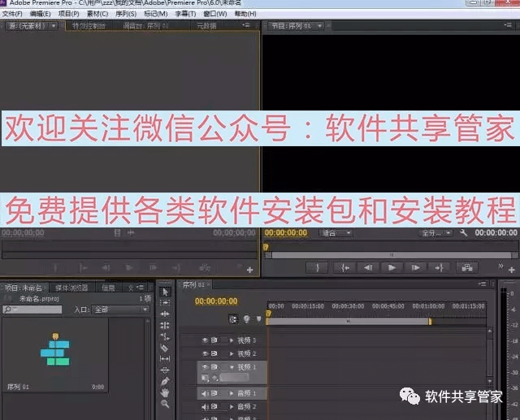Click Mark In button in Program monitor
Image resolution: width=520 pixels, height=420 pixels.
point(317,267)
